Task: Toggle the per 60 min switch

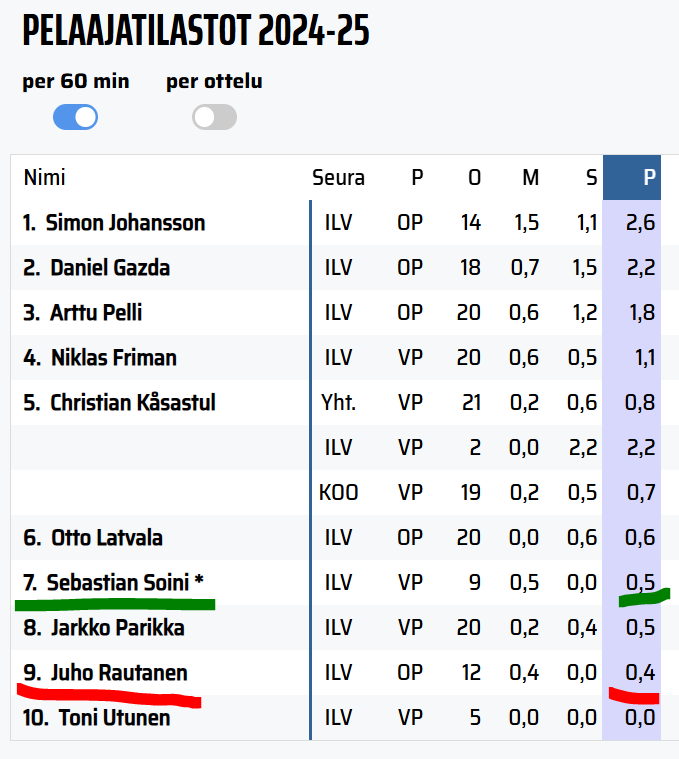Action: pos(75,117)
